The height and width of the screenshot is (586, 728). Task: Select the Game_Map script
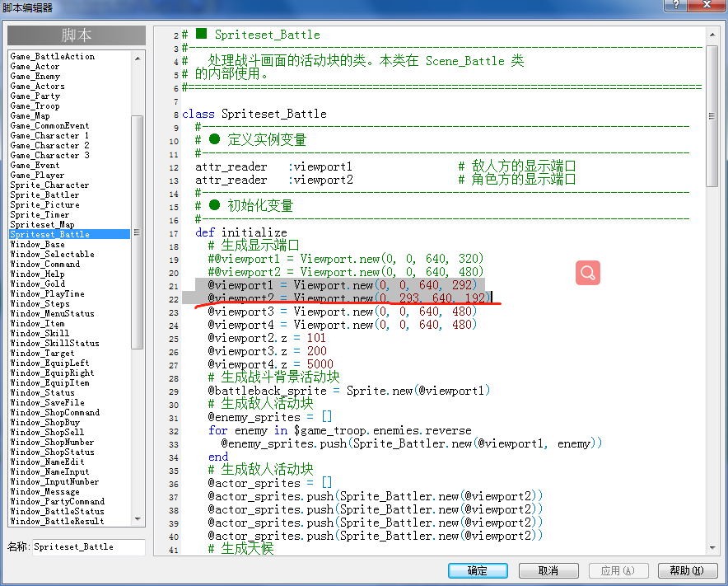click(x=30, y=115)
